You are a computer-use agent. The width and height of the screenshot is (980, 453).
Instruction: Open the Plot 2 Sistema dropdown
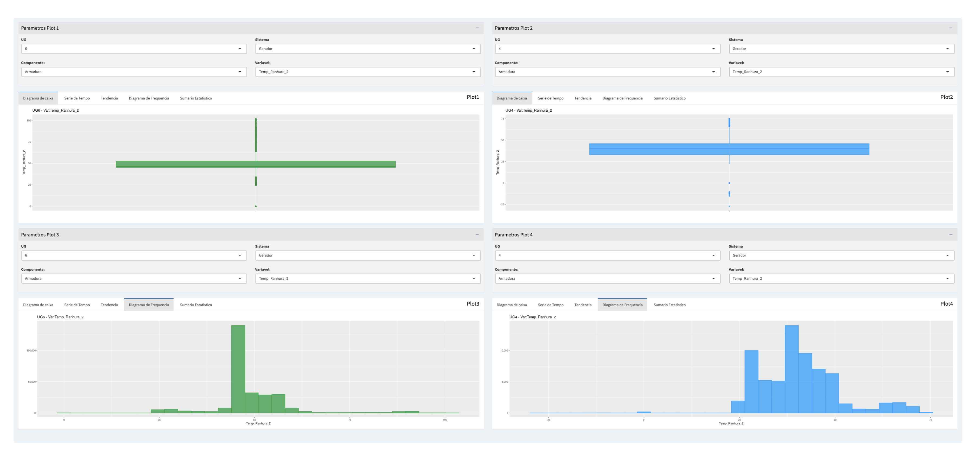coord(841,49)
